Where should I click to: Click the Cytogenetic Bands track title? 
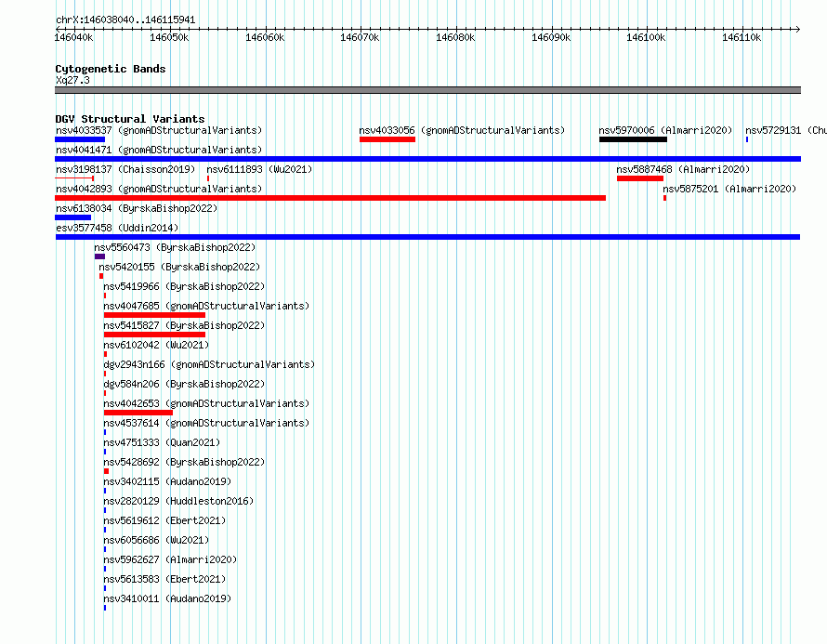pyautogui.click(x=111, y=69)
